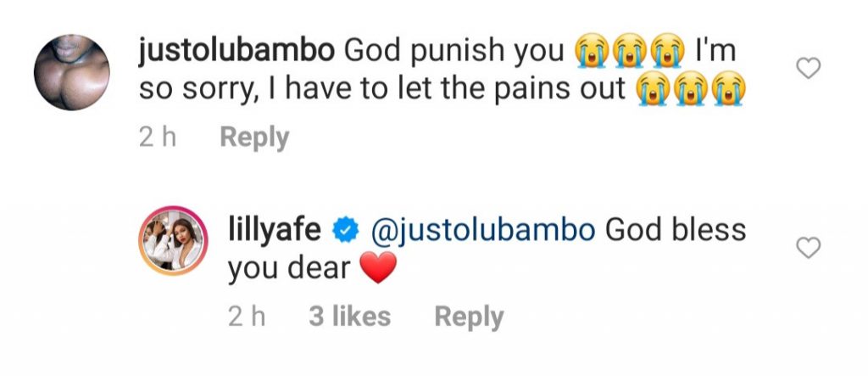Open the justolubambo username at comment start
Image resolution: width=868 pixels, height=376 pixels.
(236, 52)
